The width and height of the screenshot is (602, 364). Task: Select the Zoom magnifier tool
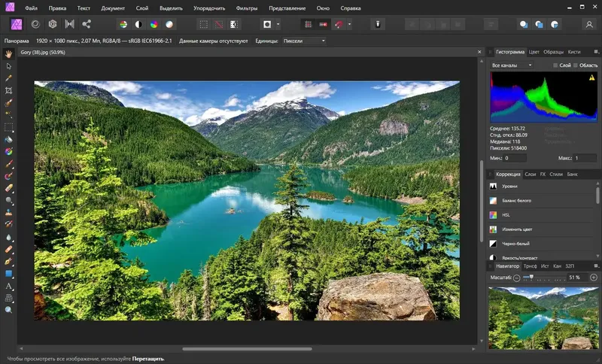[x=8, y=310]
